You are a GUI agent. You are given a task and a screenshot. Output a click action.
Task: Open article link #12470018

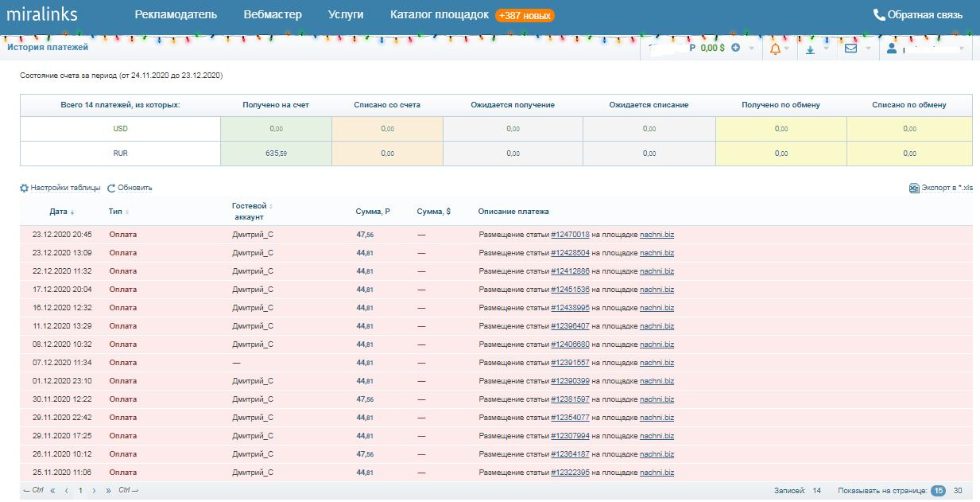click(x=570, y=235)
